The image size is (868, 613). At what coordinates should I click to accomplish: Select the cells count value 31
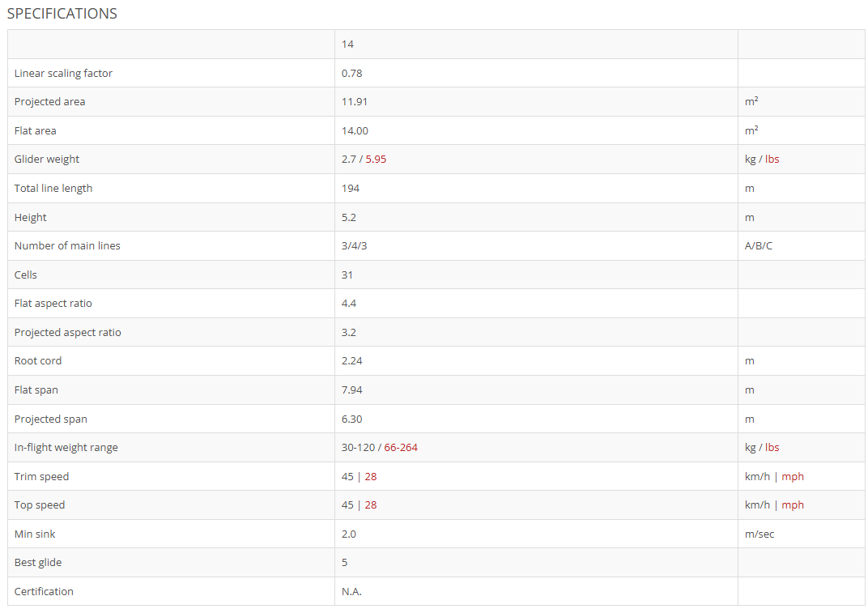(347, 275)
